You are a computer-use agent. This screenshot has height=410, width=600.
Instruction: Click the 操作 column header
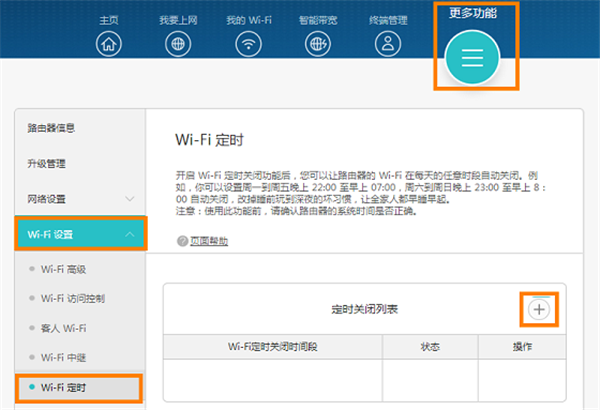(521, 346)
